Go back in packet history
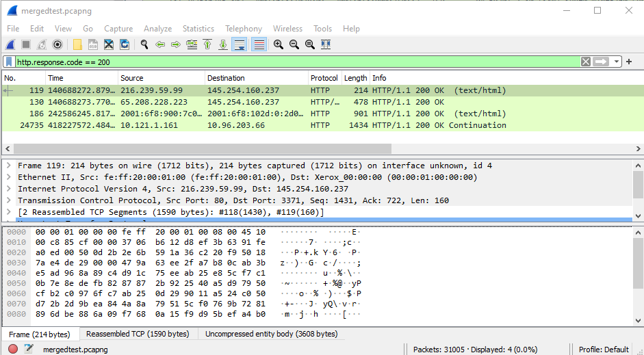Image resolution: width=644 pixels, height=355 pixels. tap(160, 44)
